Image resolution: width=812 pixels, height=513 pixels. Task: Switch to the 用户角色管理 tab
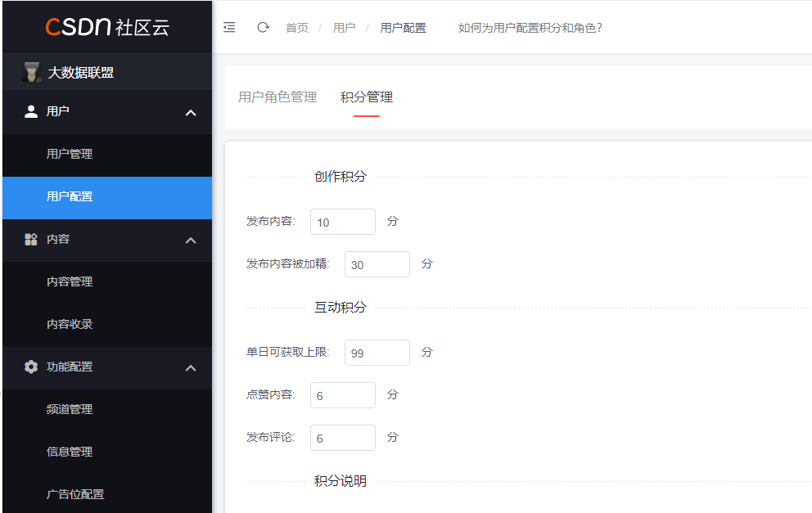point(277,97)
